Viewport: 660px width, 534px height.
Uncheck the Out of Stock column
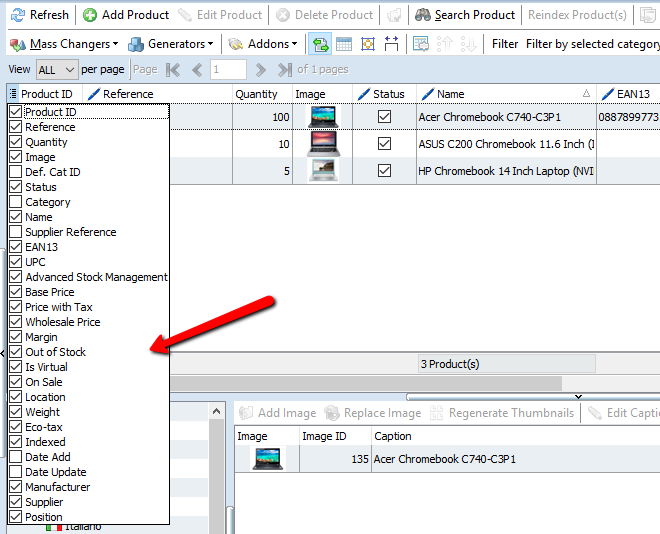(15, 352)
